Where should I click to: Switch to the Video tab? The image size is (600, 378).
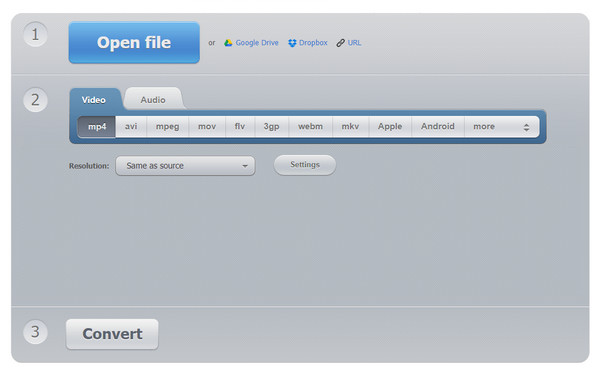[x=94, y=100]
